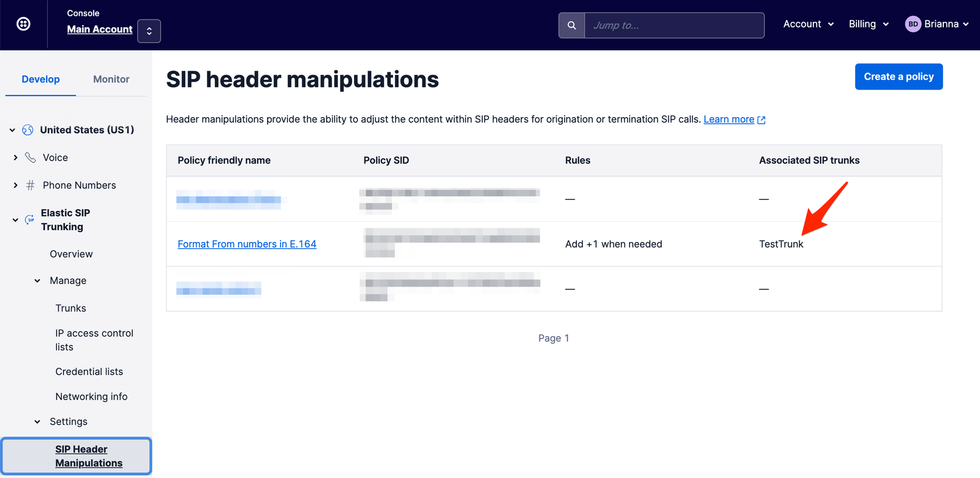Click the Twilio logo icon
980x478 pixels.
[23, 24]
